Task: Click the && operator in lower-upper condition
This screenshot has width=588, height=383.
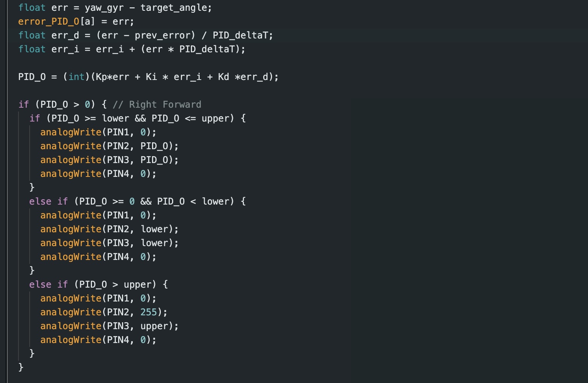Action: pos(140,118)
